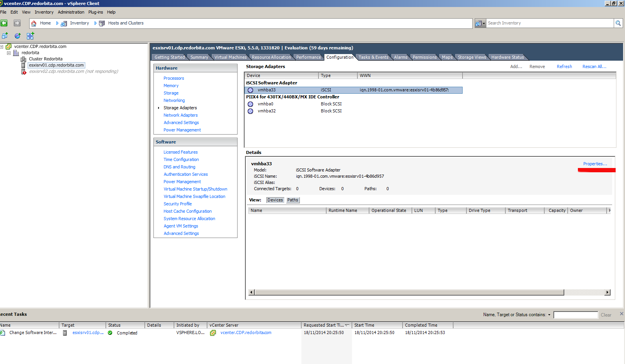Click the Recent Tasks filter text field

point(575,315)
